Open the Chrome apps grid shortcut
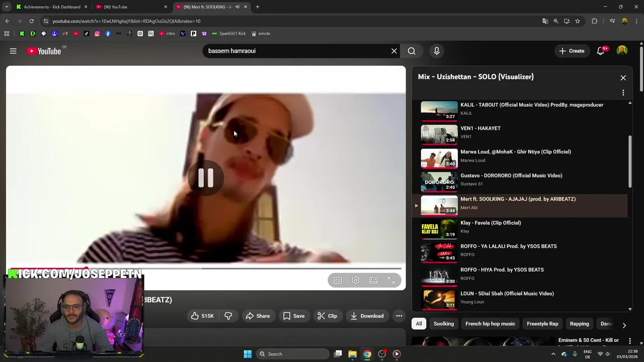 [7, 34]
